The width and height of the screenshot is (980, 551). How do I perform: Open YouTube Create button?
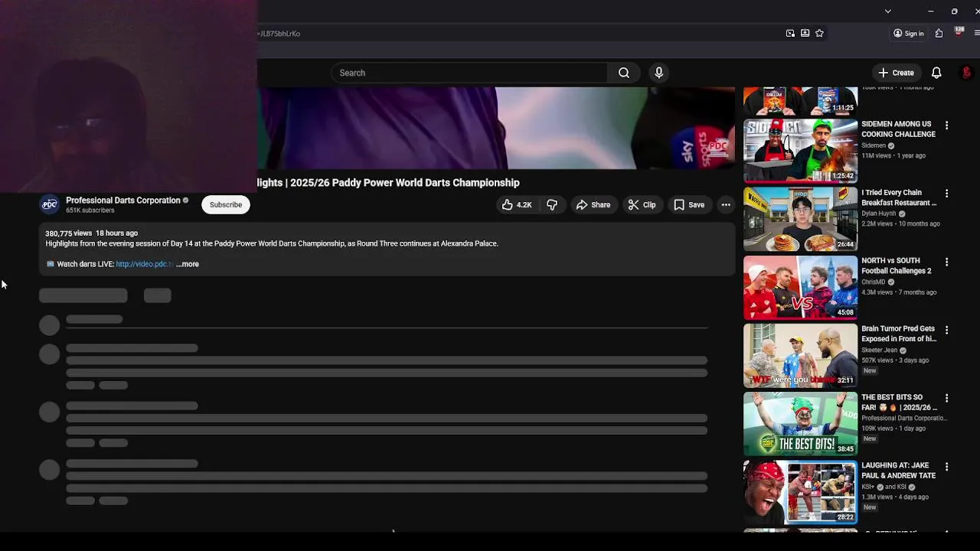896,73
